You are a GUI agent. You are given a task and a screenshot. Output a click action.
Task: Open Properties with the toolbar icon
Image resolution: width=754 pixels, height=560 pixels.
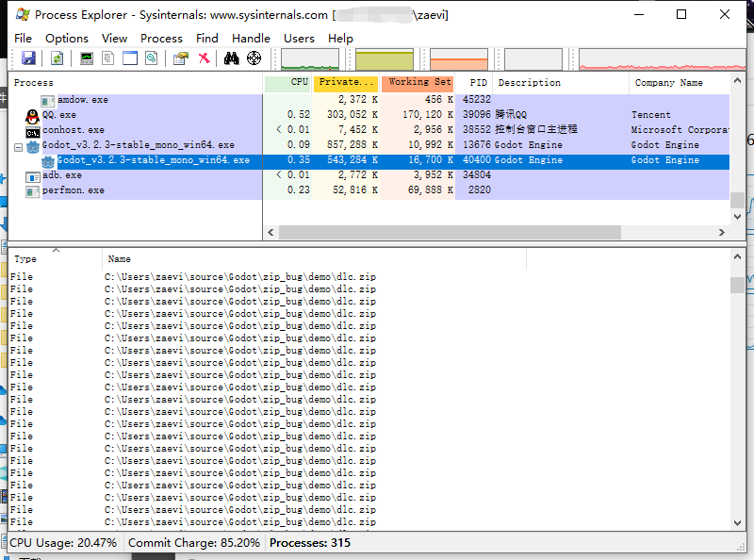(178, 58)
